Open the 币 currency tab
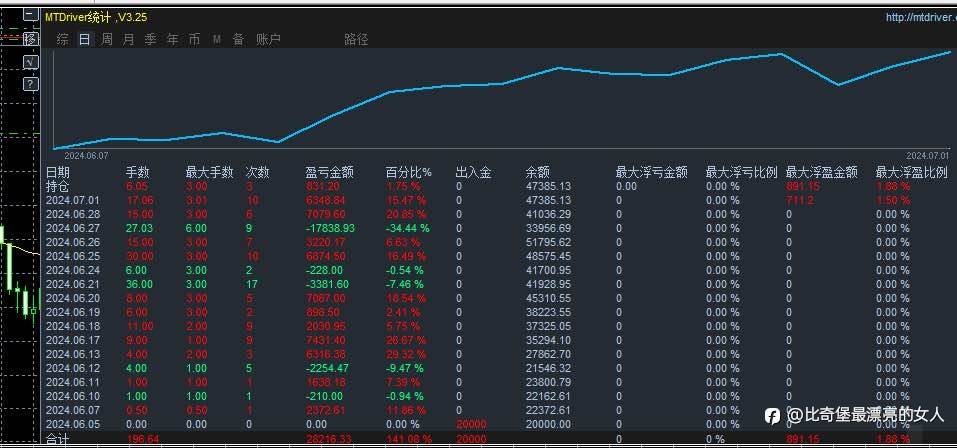957x448 pixels. [194, 40]
